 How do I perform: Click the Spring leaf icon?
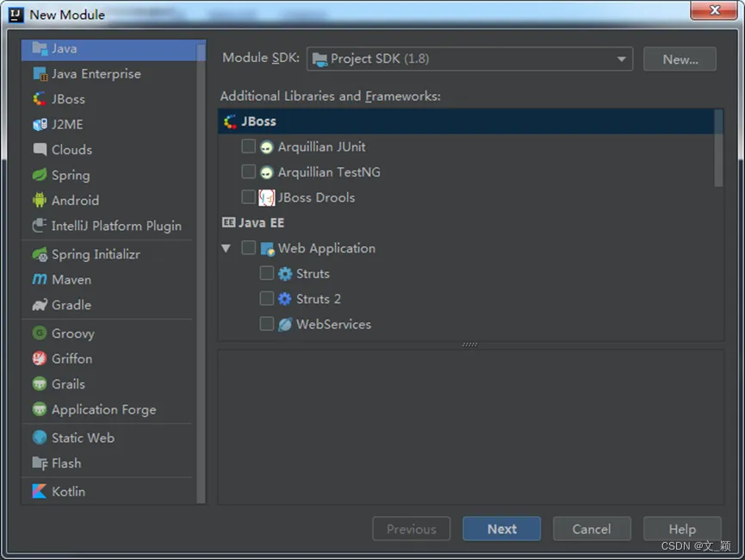coord(40,175)
